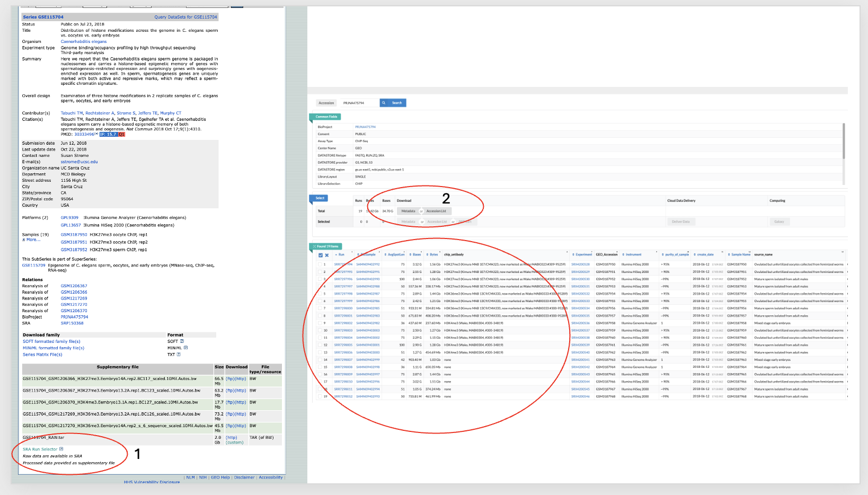Screen dimensions: 868x495
Task: Download the total Accession List
Action: click(x=436, y=211)
